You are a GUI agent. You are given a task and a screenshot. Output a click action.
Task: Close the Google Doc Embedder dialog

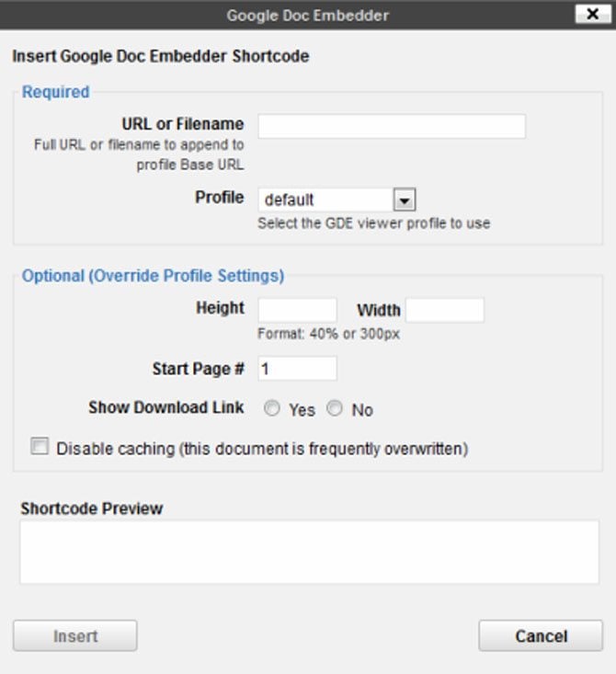click(x=588, y=14)
